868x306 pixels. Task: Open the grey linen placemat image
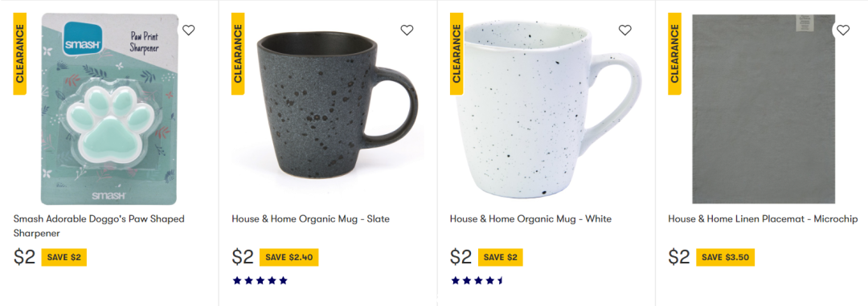point(764,109)
